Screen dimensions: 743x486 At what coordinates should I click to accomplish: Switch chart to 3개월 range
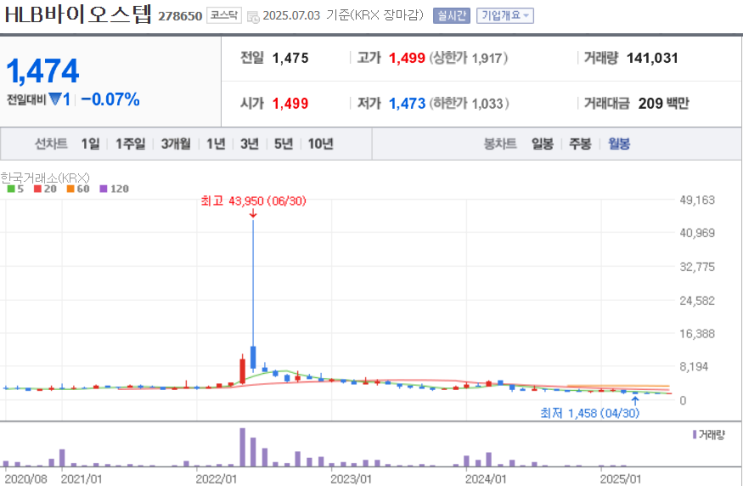[175, 144]
